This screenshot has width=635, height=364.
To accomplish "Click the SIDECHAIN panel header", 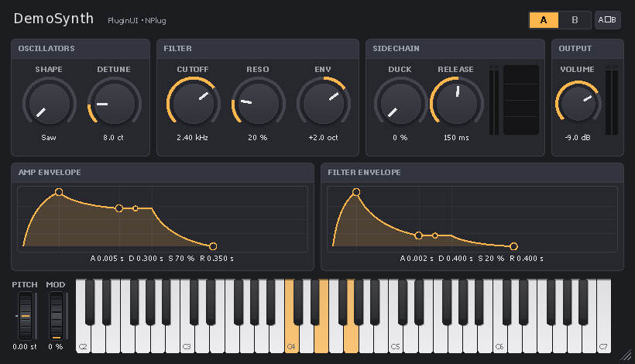I will coord(455,49).
